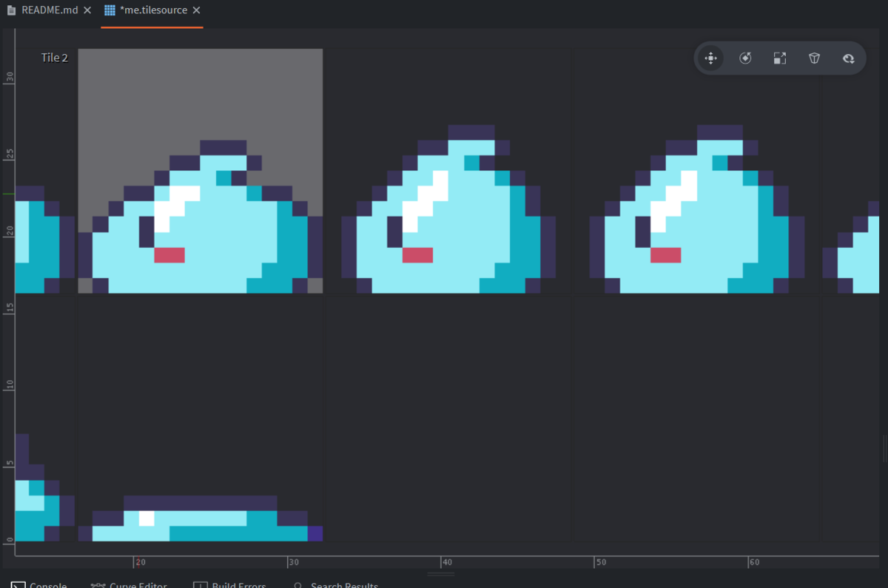Select the Move tool in scene toolbar
888x588 pixels.
(x=710, y=58)
